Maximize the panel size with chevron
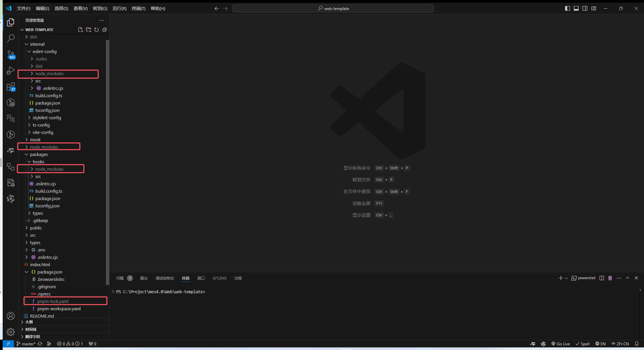The width and height of the screenshot is (644, 350). tap(628, 278)
